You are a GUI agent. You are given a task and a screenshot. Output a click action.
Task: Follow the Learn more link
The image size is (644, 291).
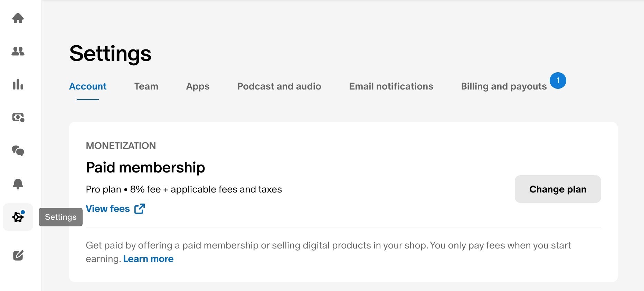148,259
